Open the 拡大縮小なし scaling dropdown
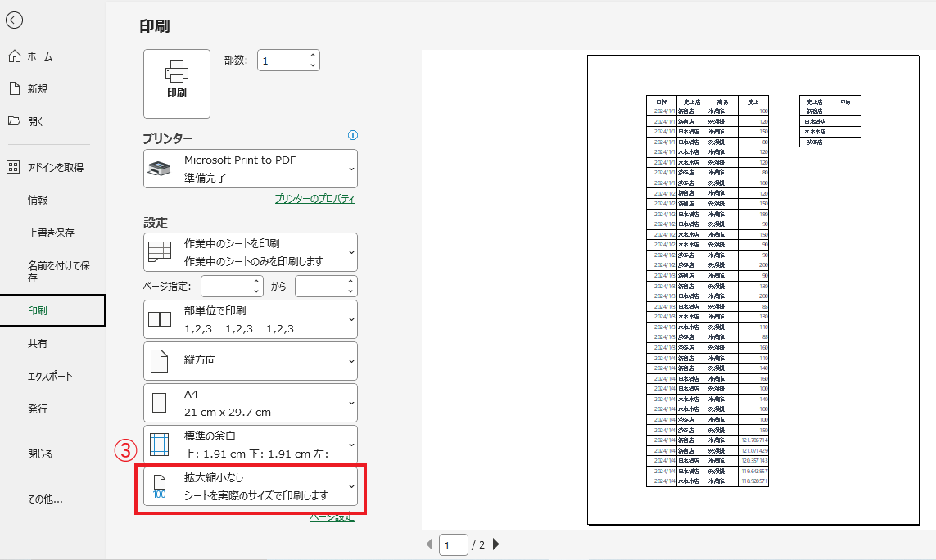The width and height of the screenshot is (936, 560). pyautogui.click(x=250, y=488)
